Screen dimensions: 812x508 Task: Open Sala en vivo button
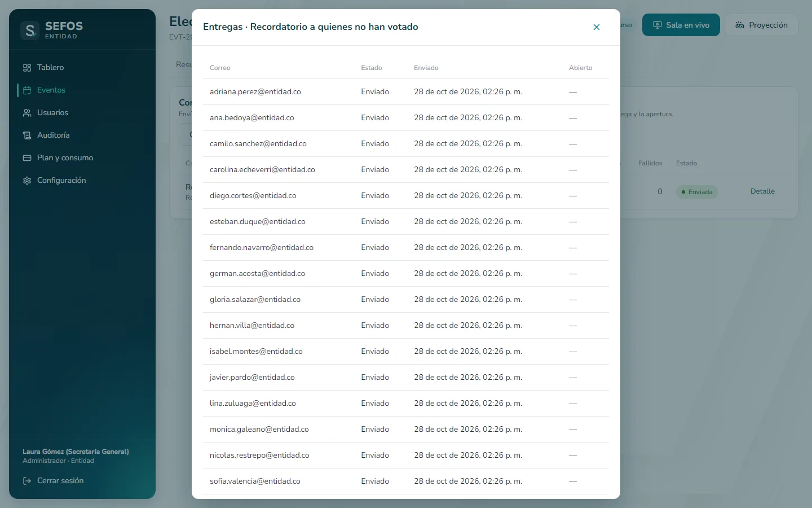pos(681,25)
